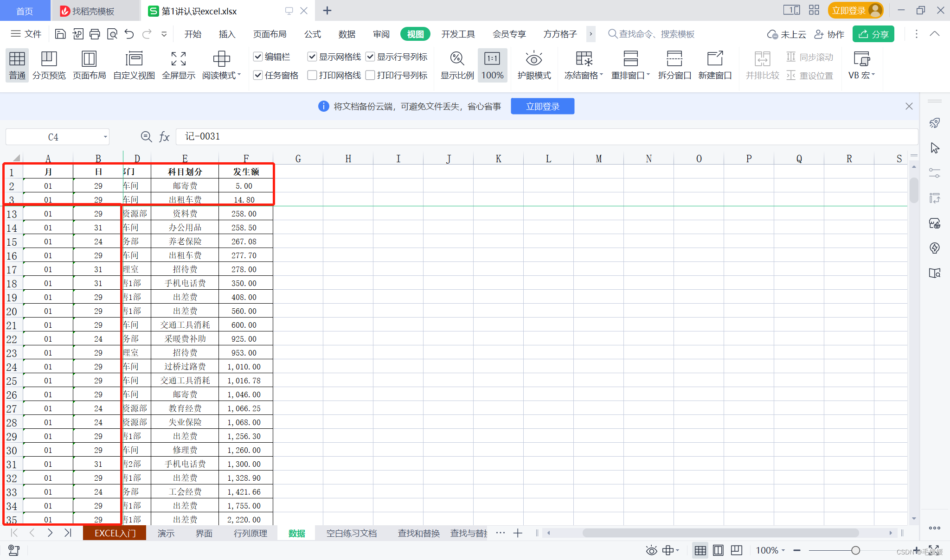This screenshot has height=560, width=950.
Task: Open a new document tab with plus
Action: tap(327, 11)
